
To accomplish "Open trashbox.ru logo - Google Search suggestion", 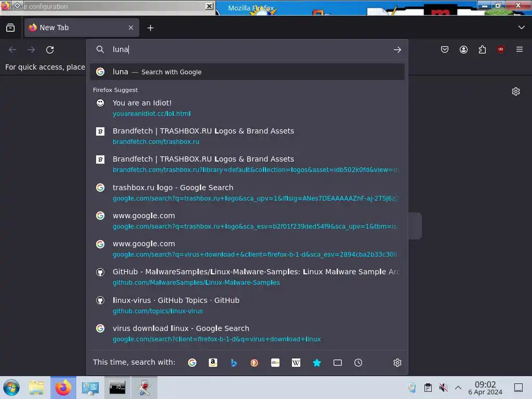I will 247,193.
